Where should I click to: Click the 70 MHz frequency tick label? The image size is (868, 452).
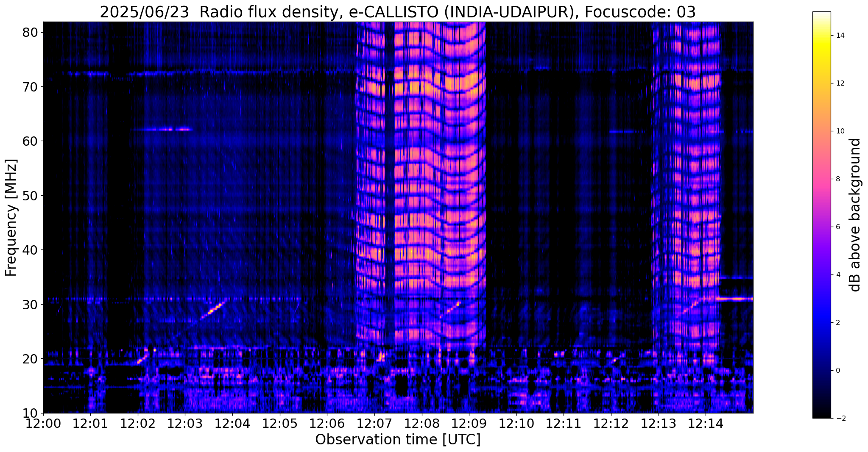[x=30, y=87]
